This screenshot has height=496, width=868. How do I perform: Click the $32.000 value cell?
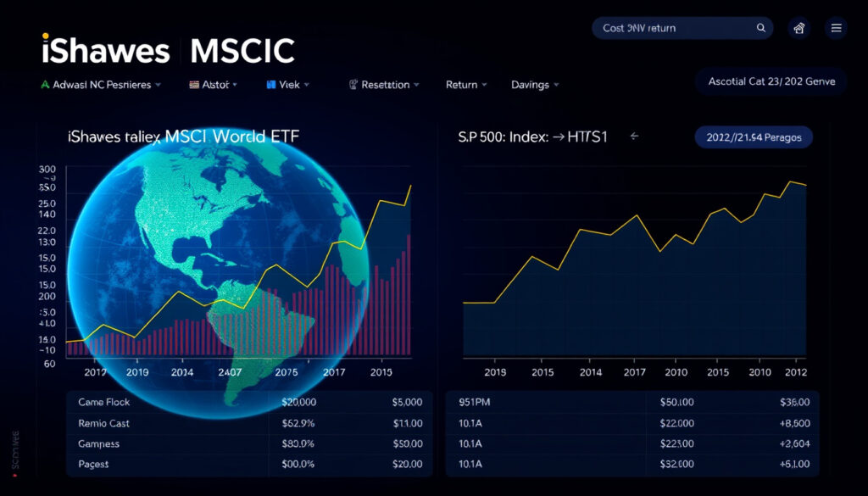click(676, 465)
